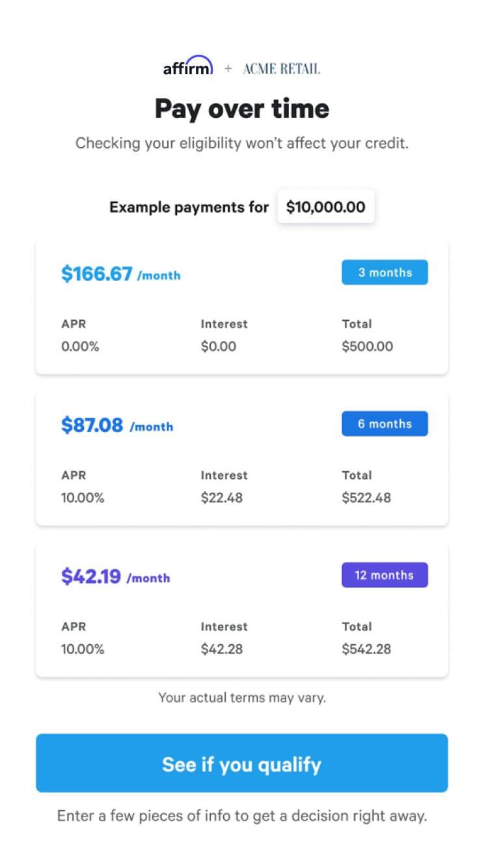This screenshot has height=868, width=488.
Task: Click the eligibility credit notice text
Action: pyautogui.click(x=242, y=143)
